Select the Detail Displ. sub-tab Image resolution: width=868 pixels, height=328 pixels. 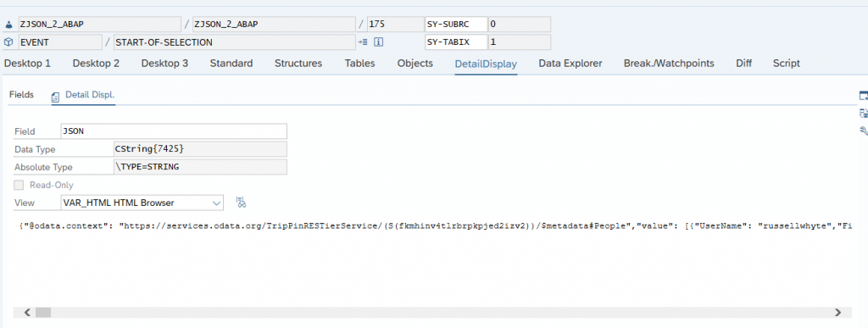(83, 95)
